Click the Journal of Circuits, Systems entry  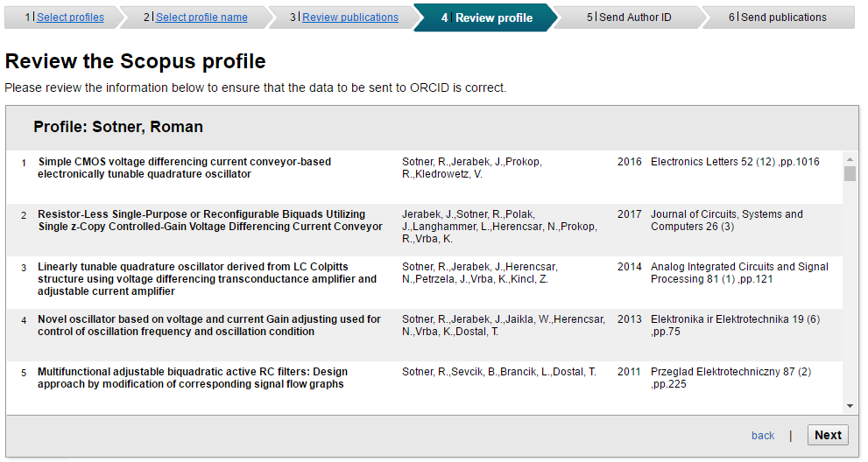pos(726,220)
